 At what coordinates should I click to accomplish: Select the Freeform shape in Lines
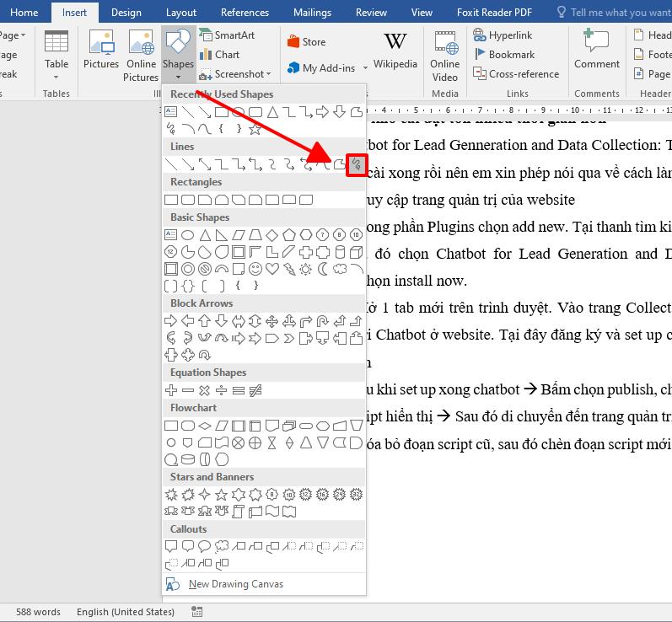(x=340, y=164)
